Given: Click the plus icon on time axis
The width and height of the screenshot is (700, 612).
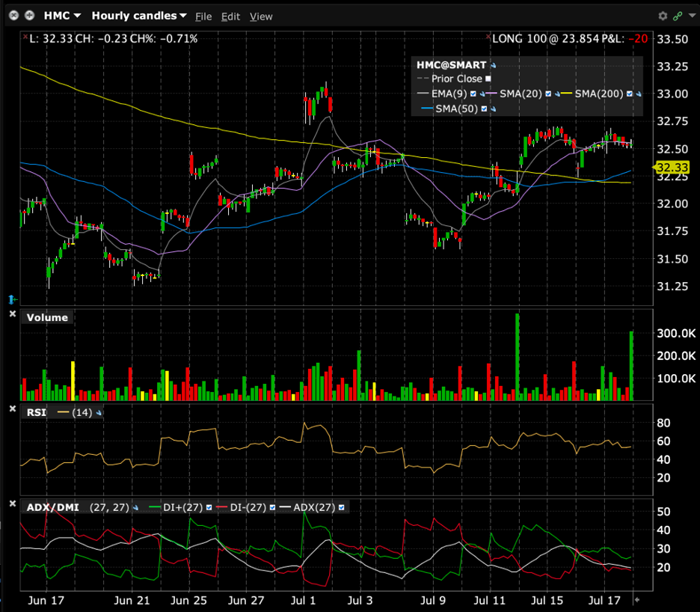Looking at the screenshot, I should pos(638,600).
